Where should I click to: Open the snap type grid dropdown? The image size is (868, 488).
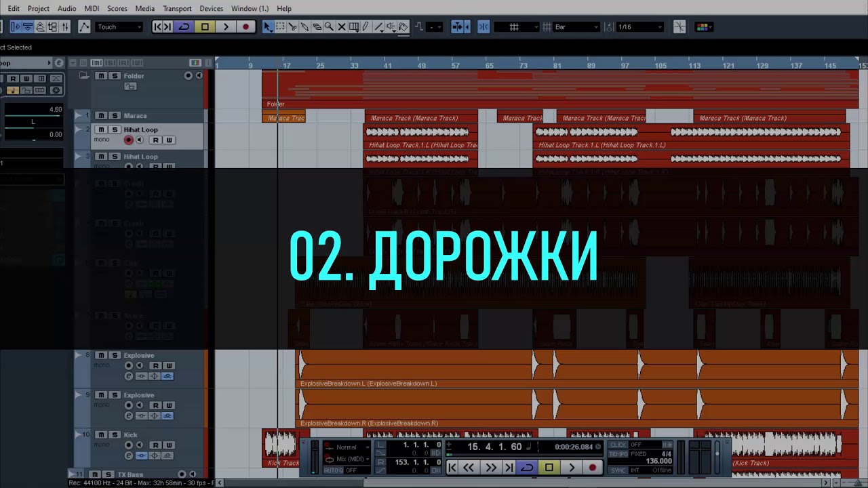point(517,27)
